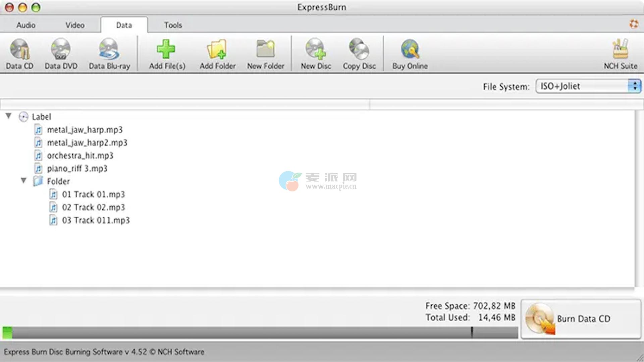The height and width of the screenshot is (362, 644).
Task: Click the Burn Data CD button
Action: pyautogui.click(x=581, y=319)
